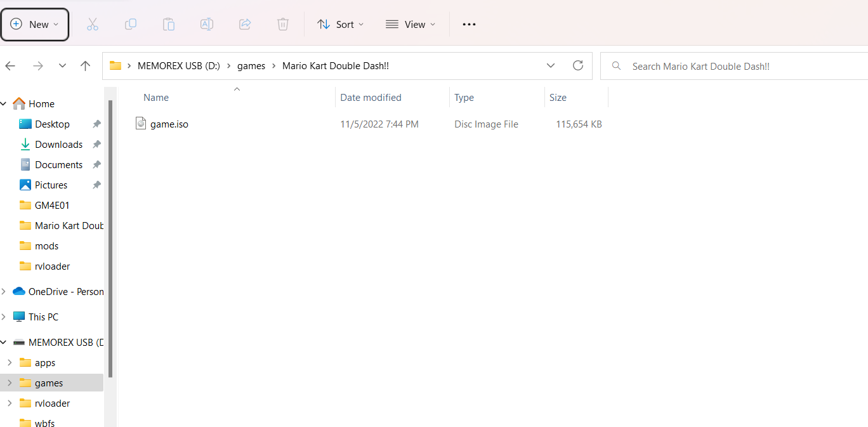Click the 115,654 KB size value
This screenshot has width=868, height=427.
(x=579, y=124)
